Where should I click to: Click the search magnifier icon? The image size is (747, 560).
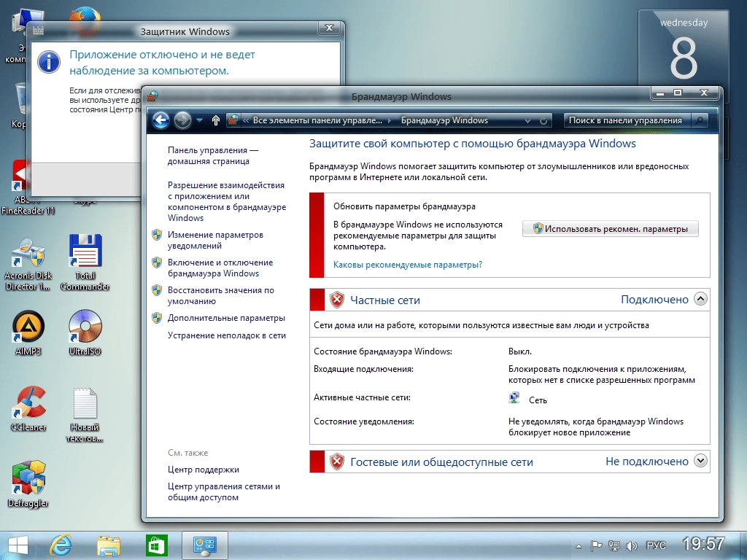[700, 120]
